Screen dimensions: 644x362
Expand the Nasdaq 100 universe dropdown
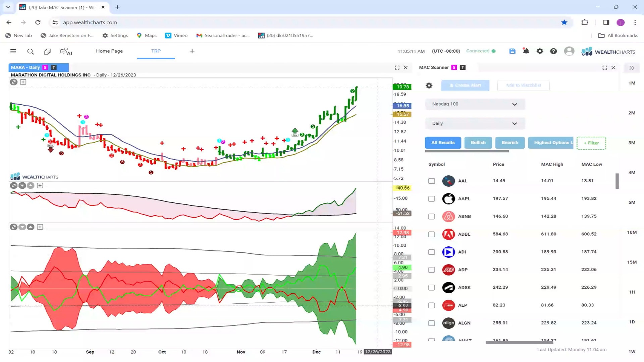[475, 104]
